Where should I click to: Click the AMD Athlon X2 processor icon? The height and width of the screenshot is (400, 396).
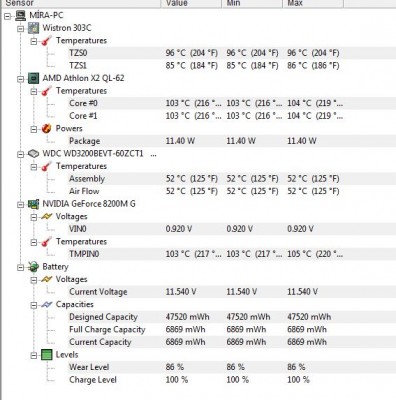[33, 78]
